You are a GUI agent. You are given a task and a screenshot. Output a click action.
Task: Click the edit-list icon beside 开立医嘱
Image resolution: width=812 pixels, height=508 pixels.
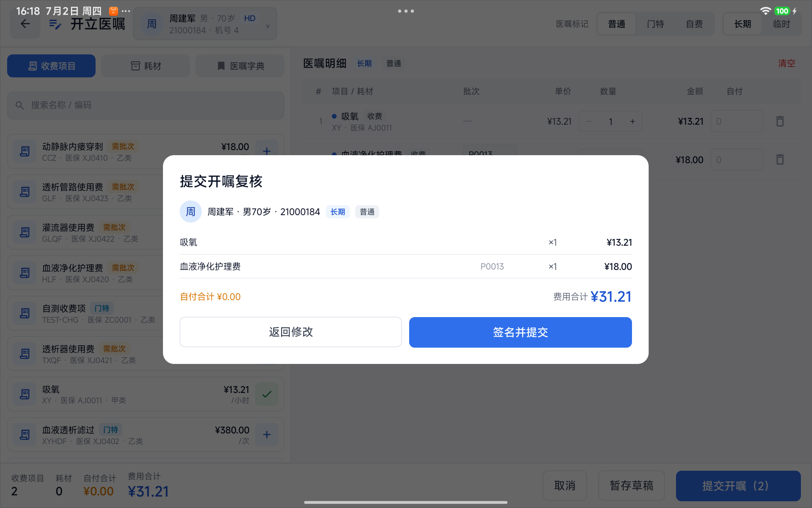point(55,24)
